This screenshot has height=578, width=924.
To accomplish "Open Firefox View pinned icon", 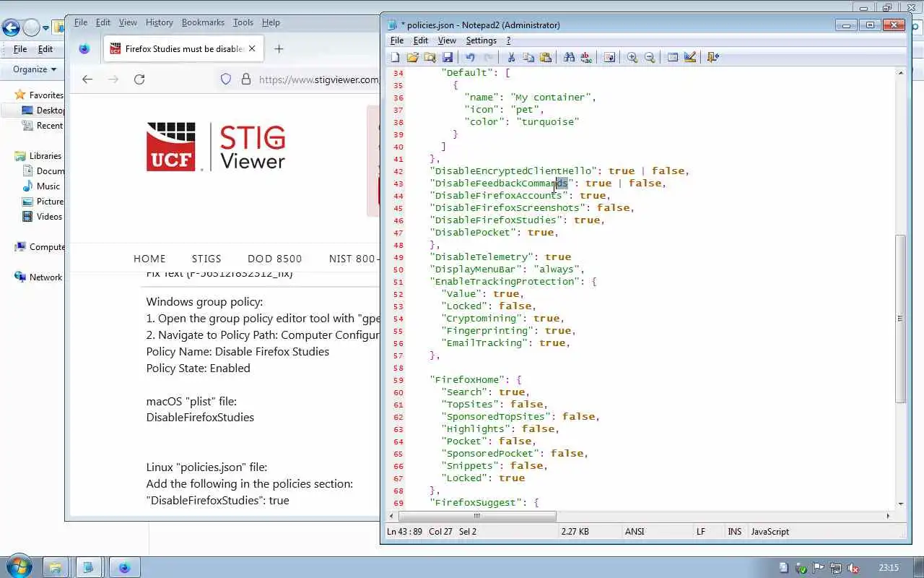I will coord(84,49).
